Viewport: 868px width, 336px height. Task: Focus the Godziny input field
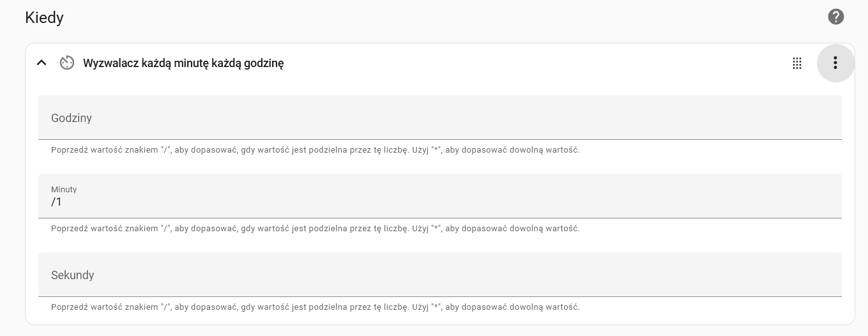[x=439, y=118]
